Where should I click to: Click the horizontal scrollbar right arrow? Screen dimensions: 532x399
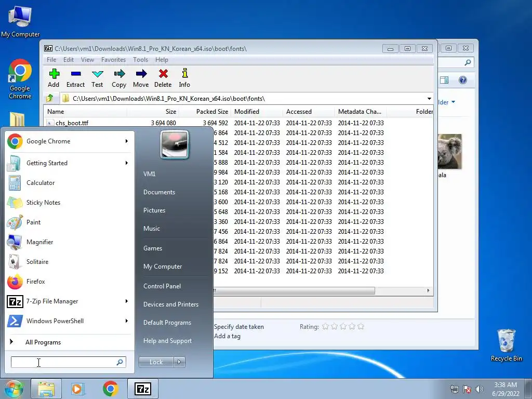coord(428,291)
